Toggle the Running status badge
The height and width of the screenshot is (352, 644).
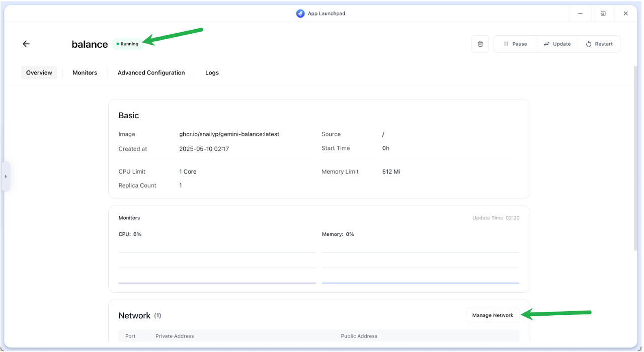(x=128, y=44)
